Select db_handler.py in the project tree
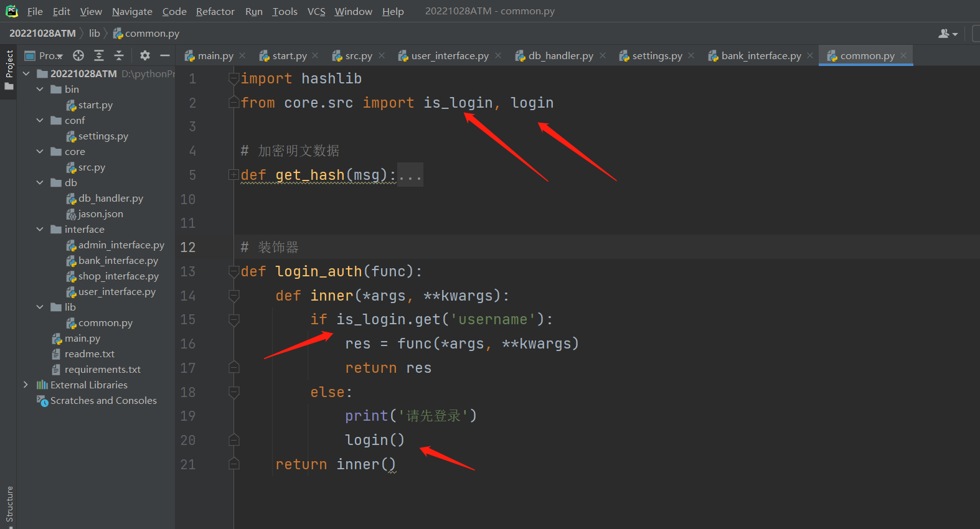This screenshot has width=980, height=529. click(111, 199)
